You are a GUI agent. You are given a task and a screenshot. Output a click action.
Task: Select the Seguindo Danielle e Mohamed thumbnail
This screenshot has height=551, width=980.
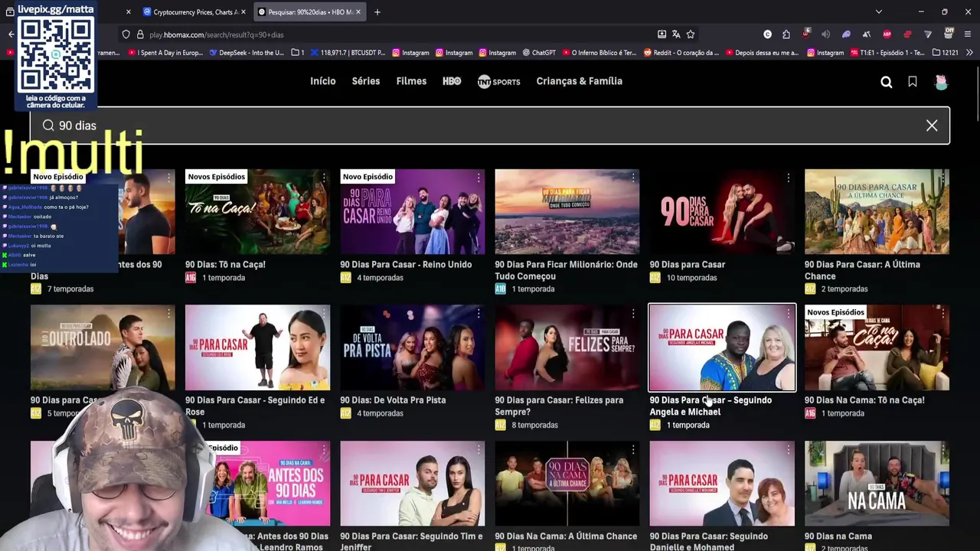[x=722, y=483]
